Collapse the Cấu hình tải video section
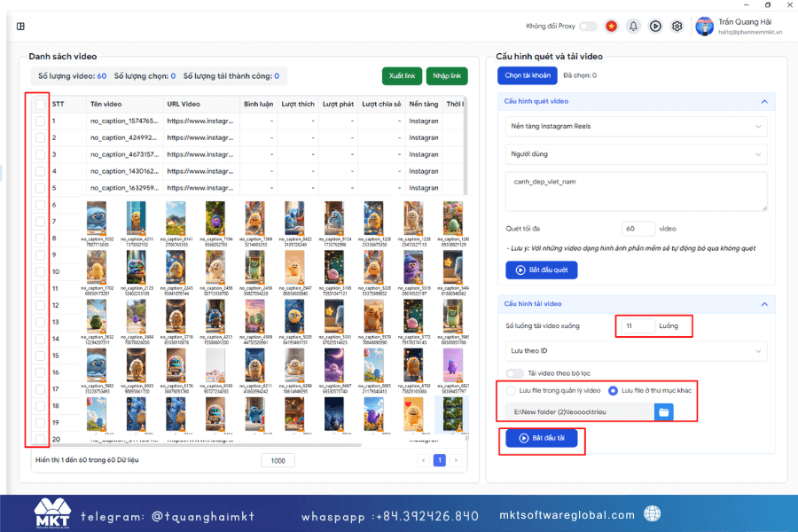798x532 pixels. tap(764, 304)
